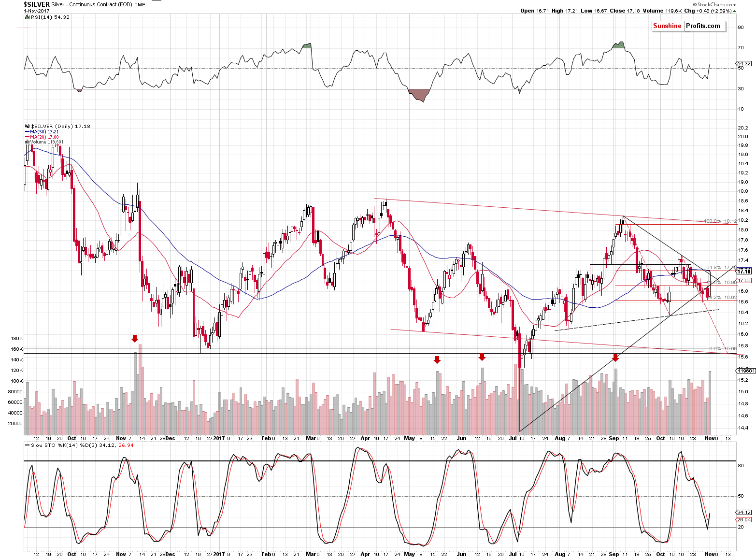The width and height of the screenshot is (756, 559).
Task: Click the red arrow marker above mid-June volume
Action: [482, 357]
